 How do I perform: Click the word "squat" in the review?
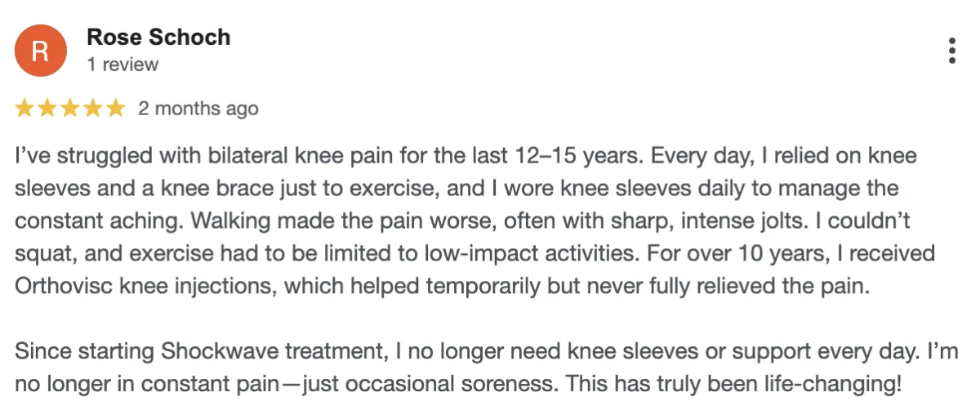click(x=38, y=254)
